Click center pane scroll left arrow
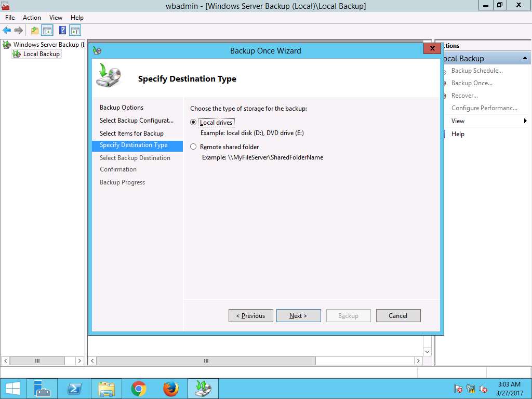The image size is (532, 399). (92, 361)
